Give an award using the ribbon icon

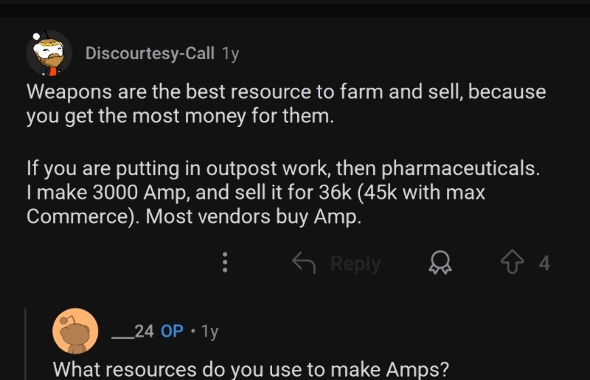(x=440, y=262)
